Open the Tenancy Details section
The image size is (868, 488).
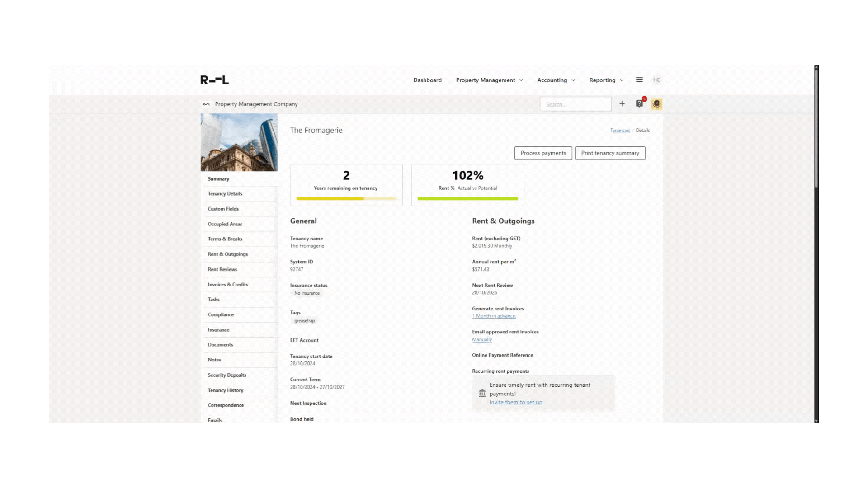(x=224, y=193)
